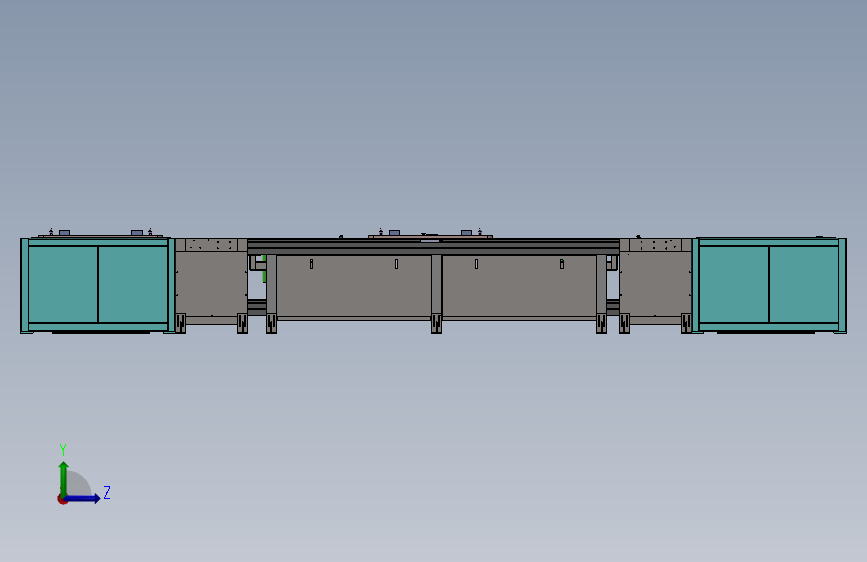Image resolution: width=867 pixels, height=562 pixels.
Task: Select the left door of the left teal cabinet
Action: [63, 284]
